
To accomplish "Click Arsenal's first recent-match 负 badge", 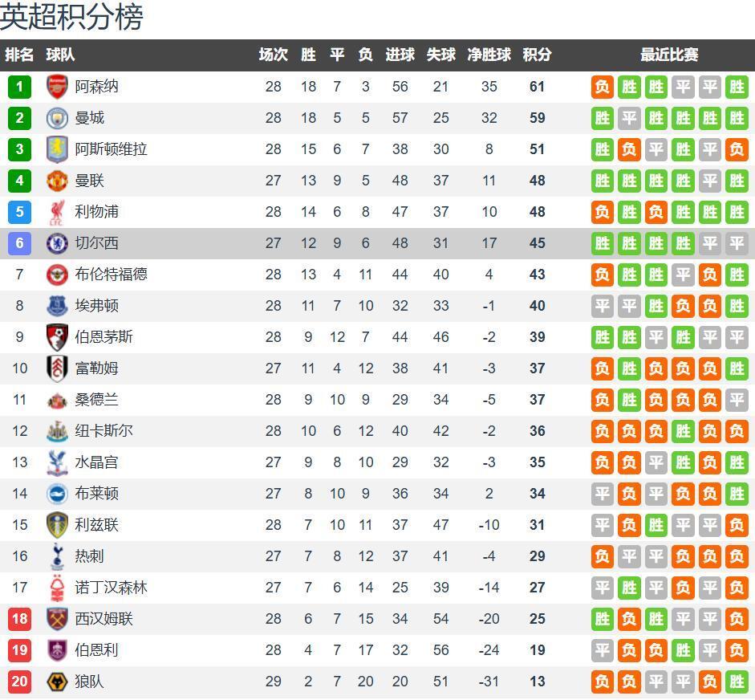I will pyautogui.click(x=603, y=87).
